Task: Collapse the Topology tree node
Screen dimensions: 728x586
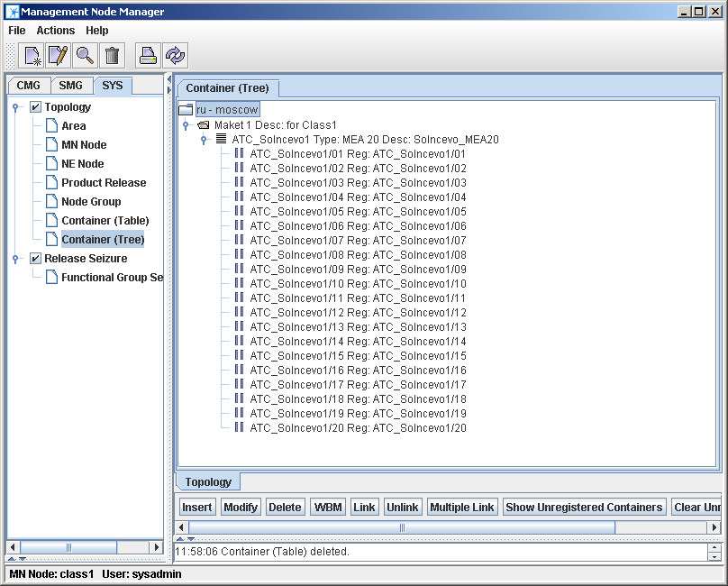Action: tap(16, 108)
